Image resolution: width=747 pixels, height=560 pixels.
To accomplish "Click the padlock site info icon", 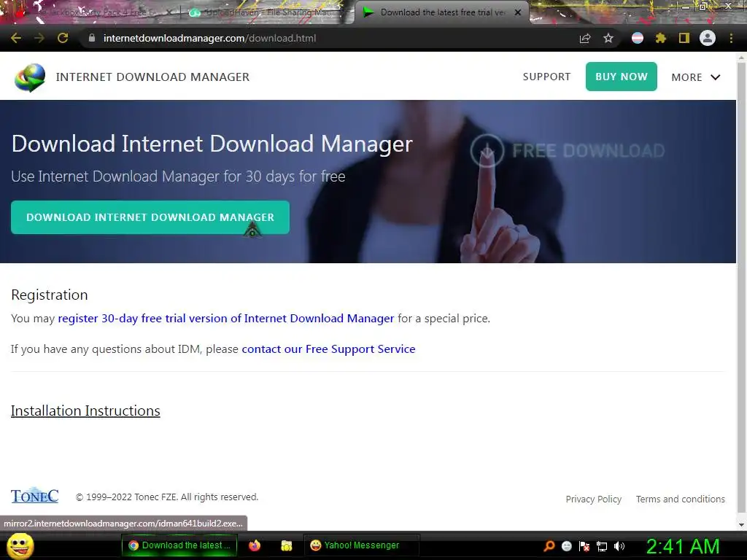I will point(91,38).
